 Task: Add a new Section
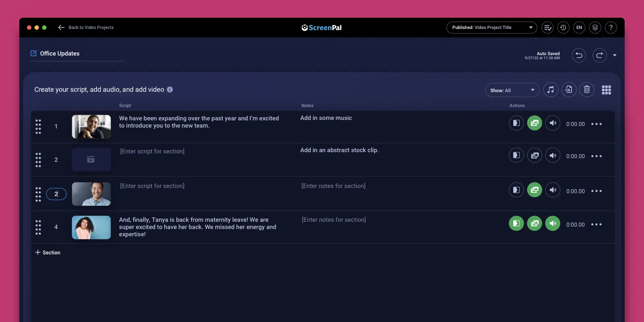coord(47,252)
